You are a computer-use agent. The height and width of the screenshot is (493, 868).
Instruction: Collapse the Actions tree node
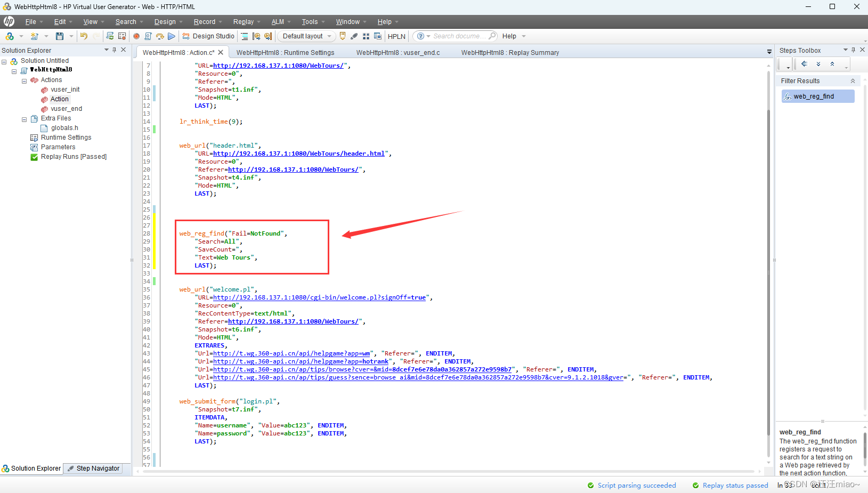pos(24,81)
